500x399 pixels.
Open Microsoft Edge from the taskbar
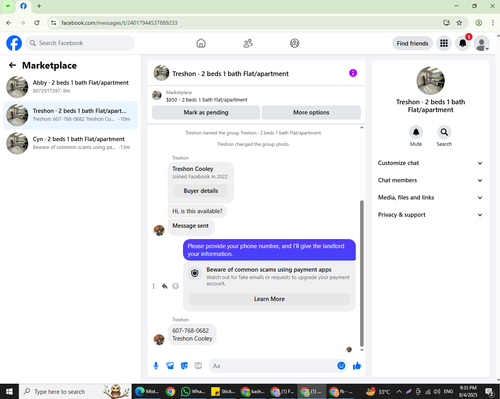147,391
